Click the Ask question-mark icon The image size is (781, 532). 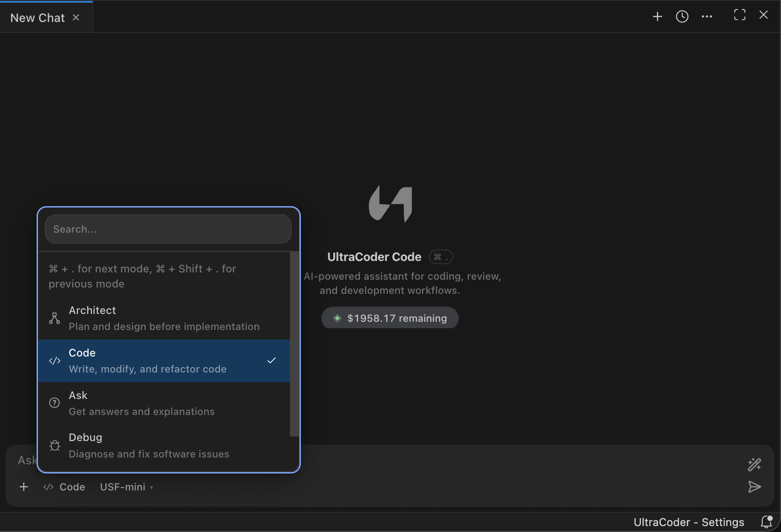point(54,403)
